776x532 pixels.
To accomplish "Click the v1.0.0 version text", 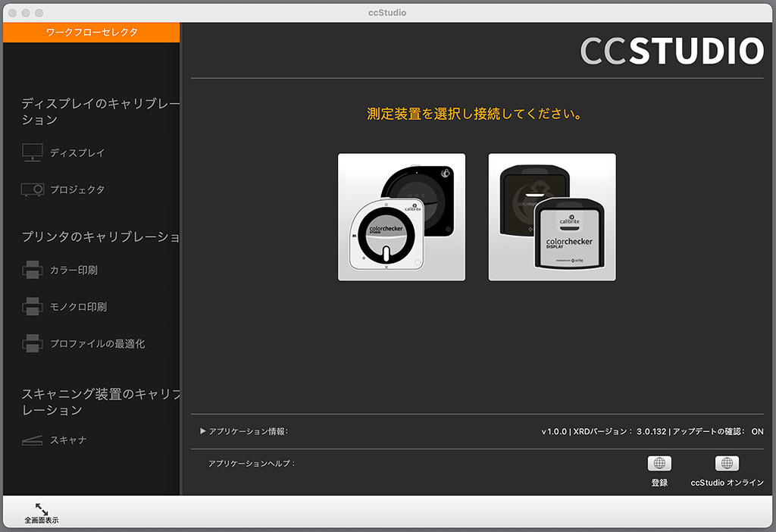I will 554,431.
